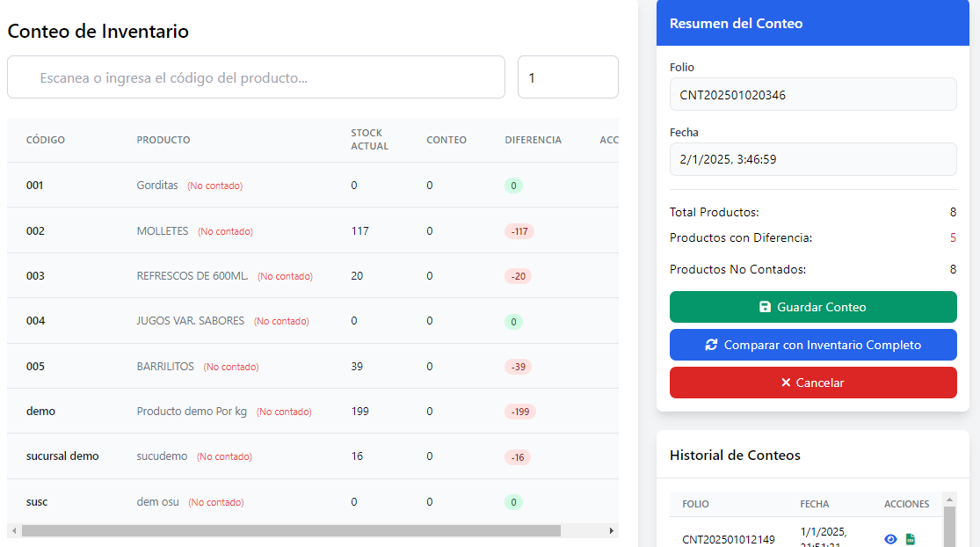
Task: Click the sync arrows icon on Comparar button
Action: click(x=711, y=345)
